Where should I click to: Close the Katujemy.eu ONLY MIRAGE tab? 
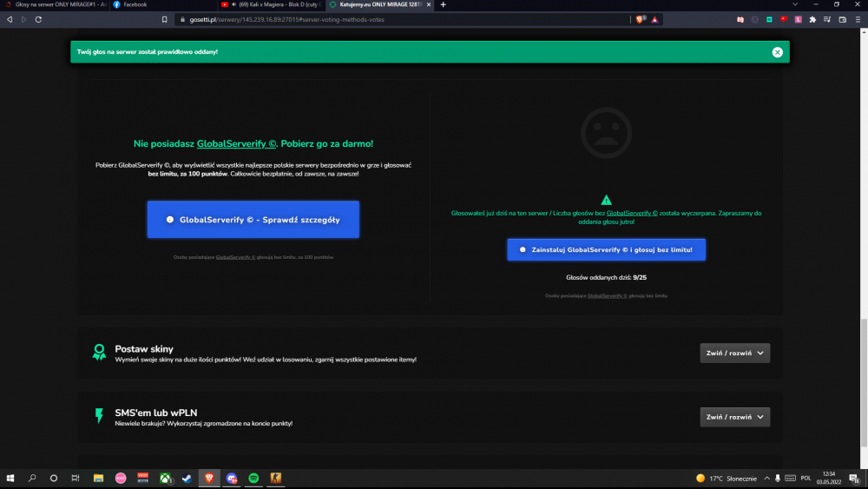(429, 4)
